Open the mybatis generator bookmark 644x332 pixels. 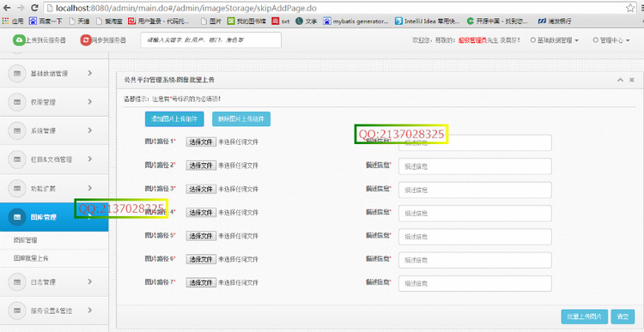(355, 21)
